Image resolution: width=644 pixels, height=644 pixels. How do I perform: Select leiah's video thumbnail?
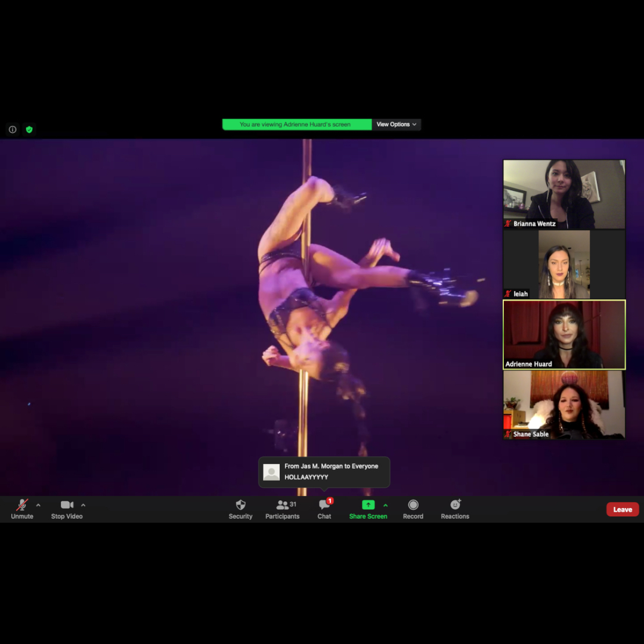click(564, 264)
